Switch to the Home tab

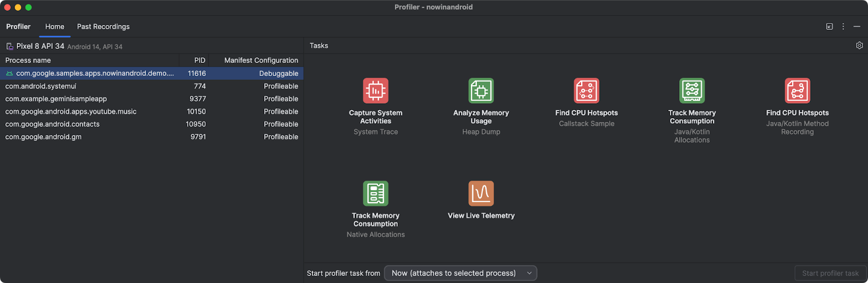(x=55, y=27)
